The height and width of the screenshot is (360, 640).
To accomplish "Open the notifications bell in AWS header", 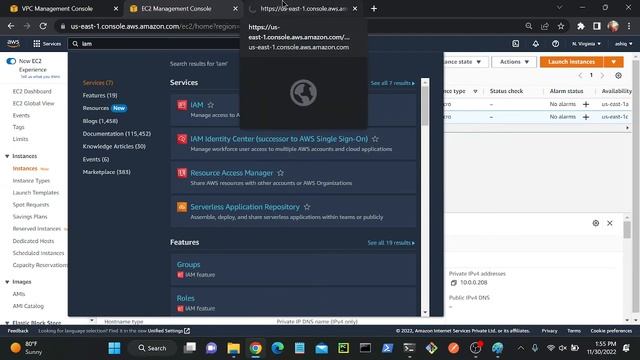I will tap(536, 44).
